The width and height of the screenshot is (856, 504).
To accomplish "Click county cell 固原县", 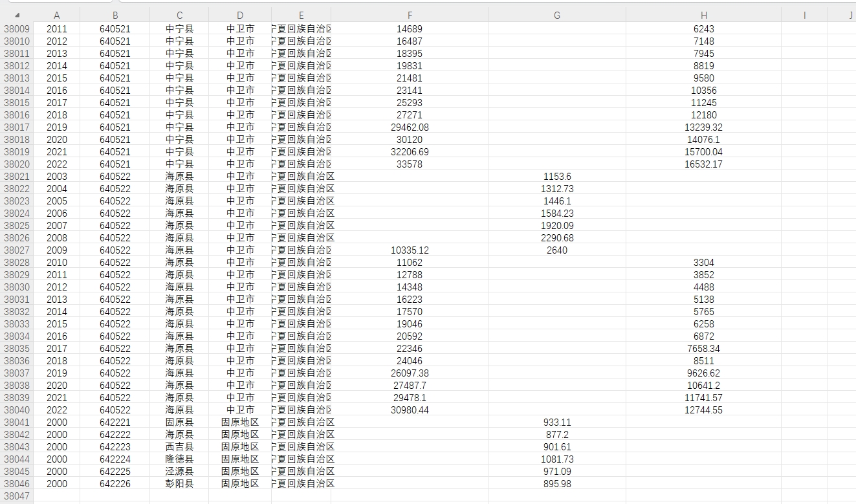I will click(179, 422).
